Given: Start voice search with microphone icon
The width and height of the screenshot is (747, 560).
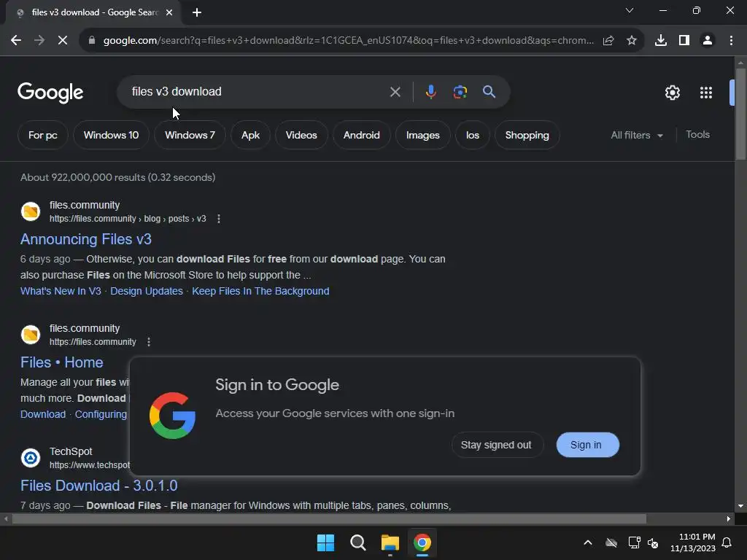Looking at the screenshot, I should tap(430, 92).
